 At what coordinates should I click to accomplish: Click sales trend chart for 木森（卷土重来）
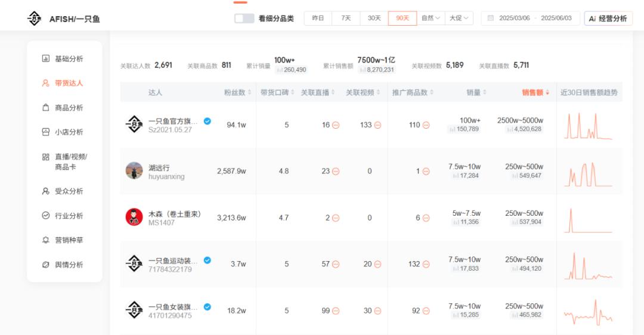point(588,221)
